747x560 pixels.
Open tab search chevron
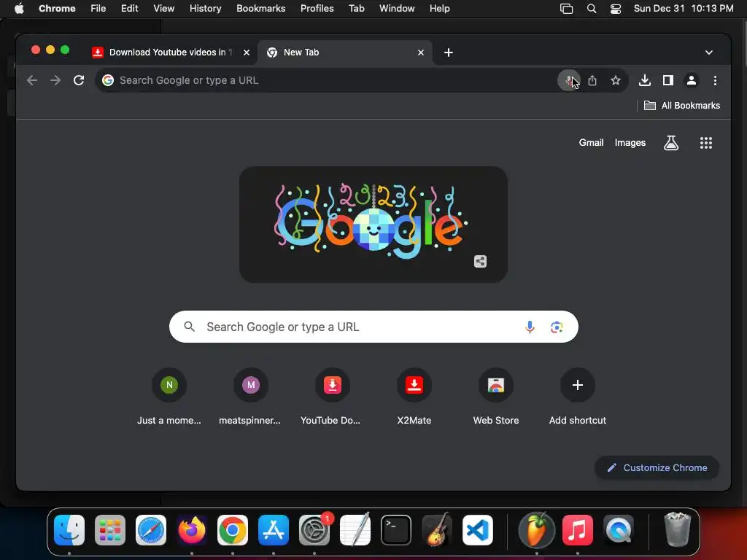pos(709,52)
